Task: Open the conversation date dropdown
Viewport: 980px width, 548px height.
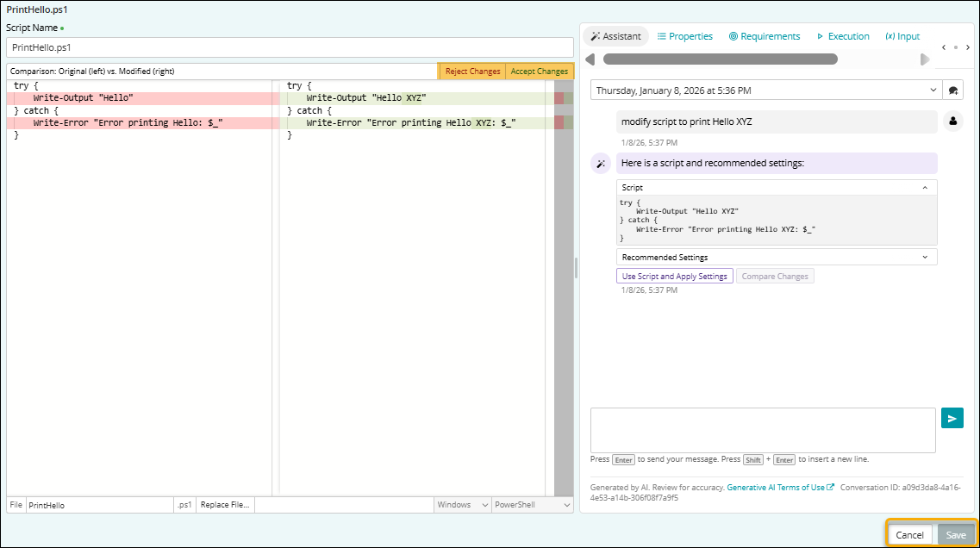Action: pos(765,90)
